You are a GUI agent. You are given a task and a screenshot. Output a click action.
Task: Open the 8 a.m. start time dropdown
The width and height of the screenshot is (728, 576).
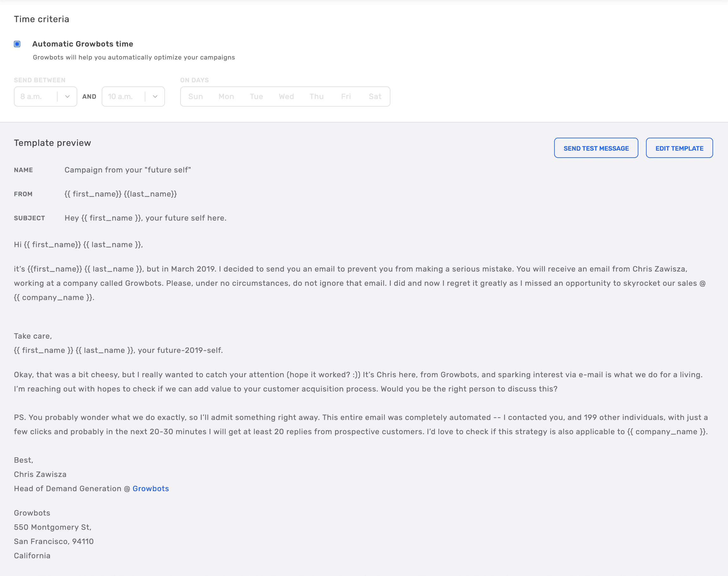[x=46, y=97]
